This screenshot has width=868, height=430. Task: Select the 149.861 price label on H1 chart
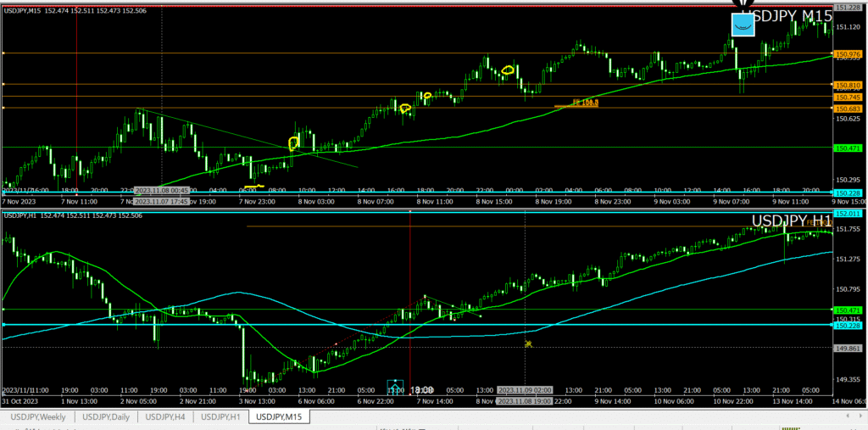coord(849,347)
